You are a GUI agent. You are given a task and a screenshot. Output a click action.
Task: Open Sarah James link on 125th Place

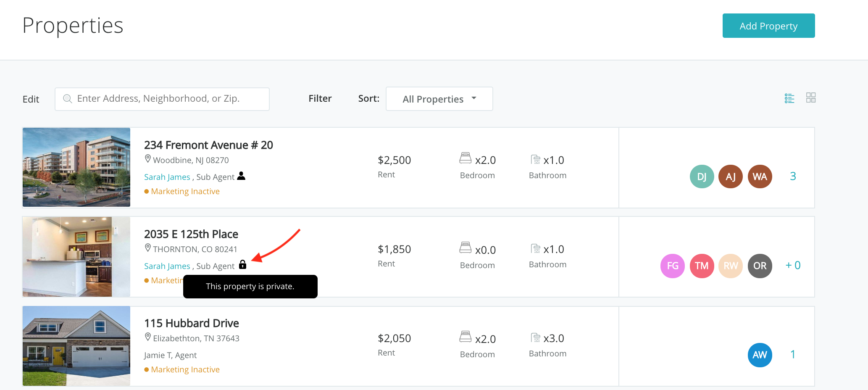click(167, 266)
